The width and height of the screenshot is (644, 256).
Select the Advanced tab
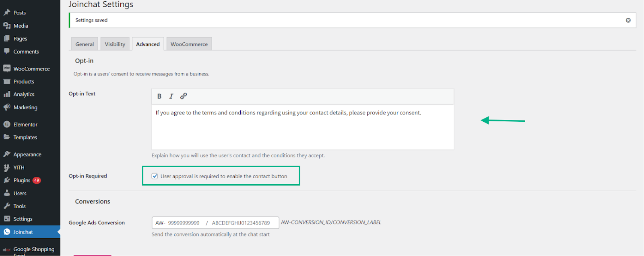click(148, 44)
